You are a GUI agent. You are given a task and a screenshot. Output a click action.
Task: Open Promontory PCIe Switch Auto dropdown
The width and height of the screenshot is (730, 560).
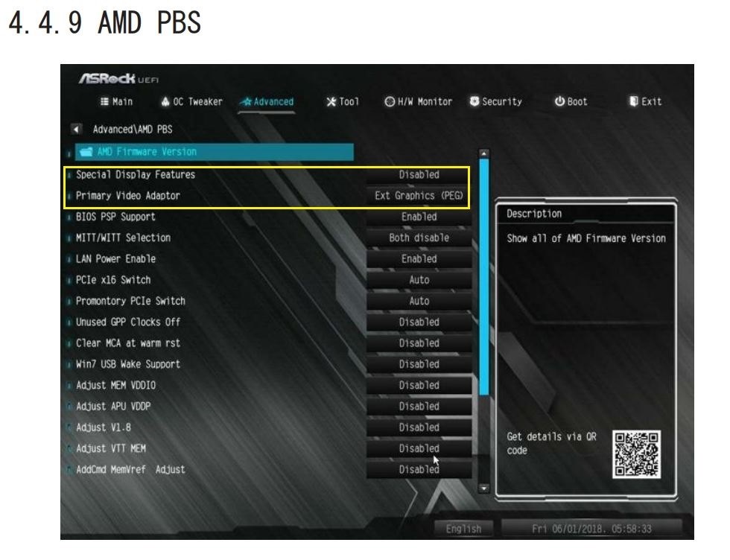[x=419, y=301]
